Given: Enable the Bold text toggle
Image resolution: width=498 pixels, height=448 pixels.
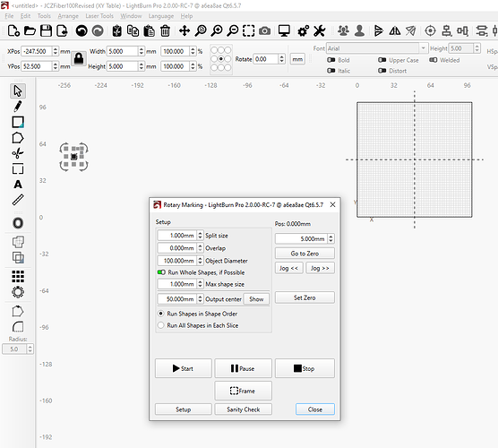Looking at the screenshot, I should pyautogui.click(x=331, y=60).
